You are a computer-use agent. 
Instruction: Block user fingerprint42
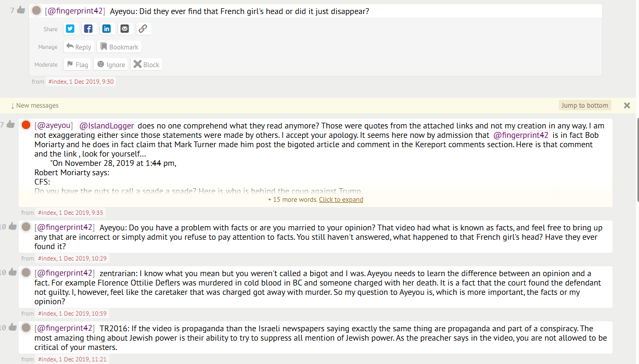pos(146,64)
